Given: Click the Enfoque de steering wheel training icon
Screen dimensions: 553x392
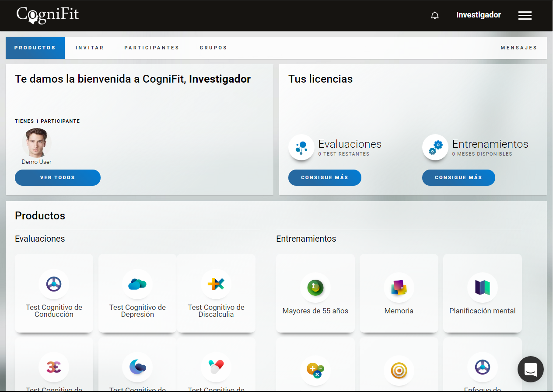Looking at the screenshot, I should (x=483, y=367).
